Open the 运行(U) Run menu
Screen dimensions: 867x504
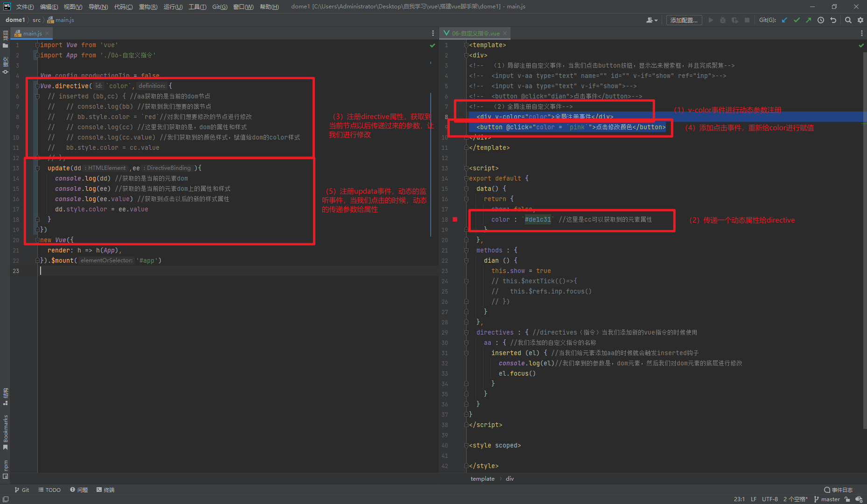pyautogui.click(x=173, y=7)
